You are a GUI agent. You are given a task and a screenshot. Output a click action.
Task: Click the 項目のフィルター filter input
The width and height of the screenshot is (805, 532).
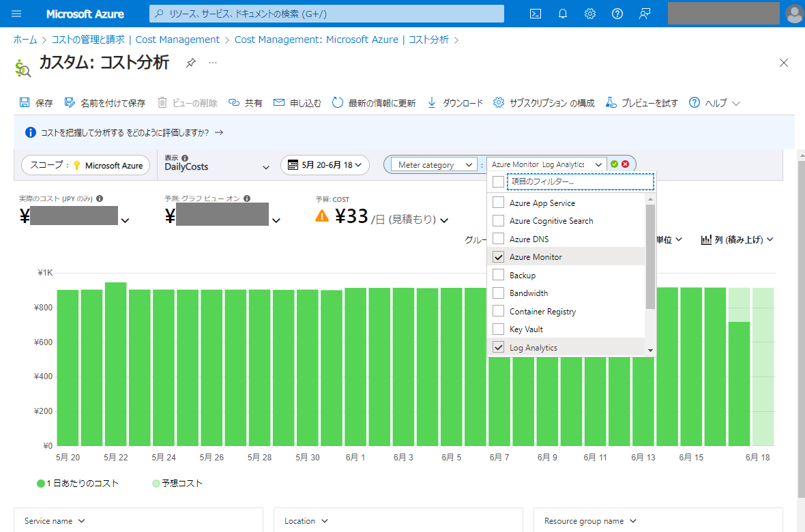(581, 181)
